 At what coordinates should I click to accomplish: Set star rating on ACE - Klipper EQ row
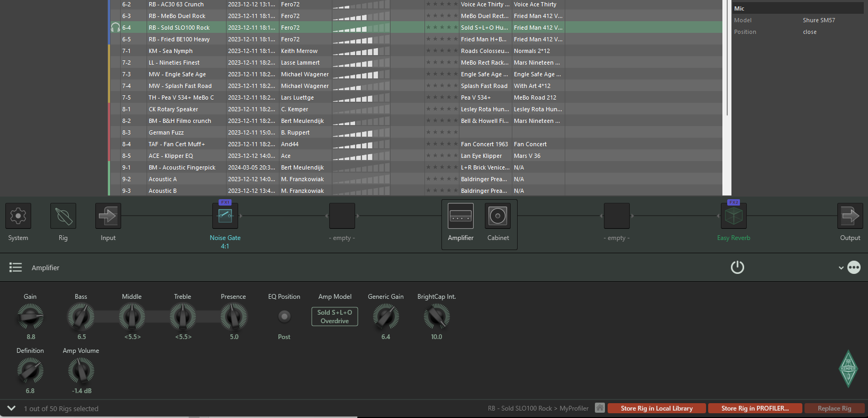pyautogui.click(x=442, y=156)
